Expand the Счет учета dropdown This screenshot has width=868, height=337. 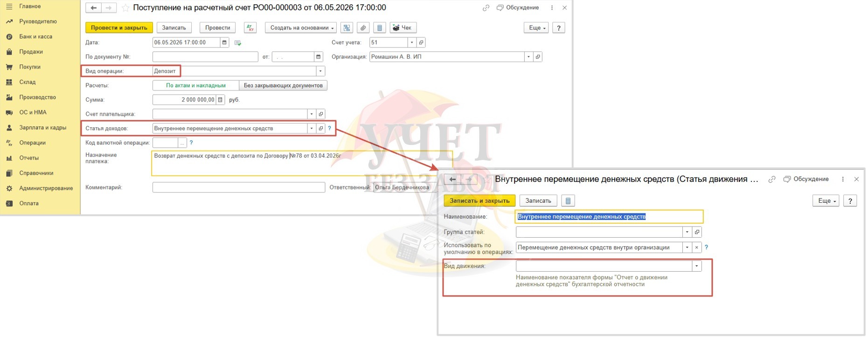tap(411, 42)
